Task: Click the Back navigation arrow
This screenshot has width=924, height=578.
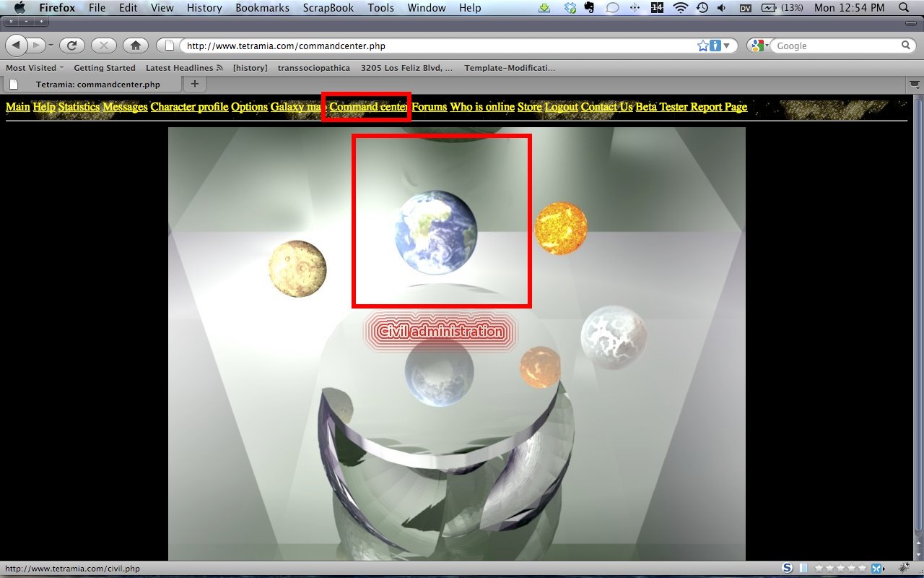Action: pos(17,46)
